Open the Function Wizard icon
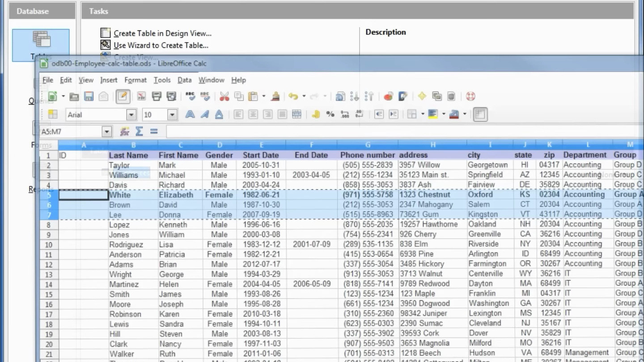Image resolution: width=644 pixels, height=362 pixels. pyautogui.click(x=125, y=131)
